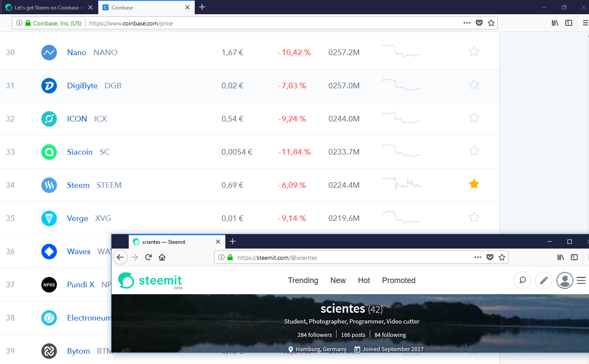Viewport: 589px width, 364px height.
Task: Select the Coinbase browser tab
Action: coord(146,7)
